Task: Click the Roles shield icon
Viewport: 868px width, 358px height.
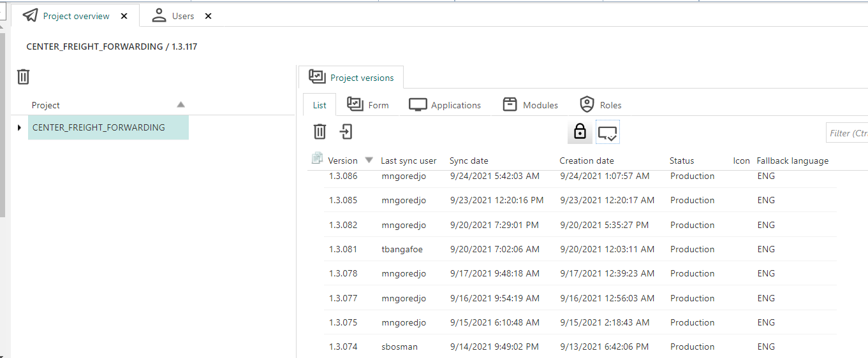Action: click(x=587, y=104)
